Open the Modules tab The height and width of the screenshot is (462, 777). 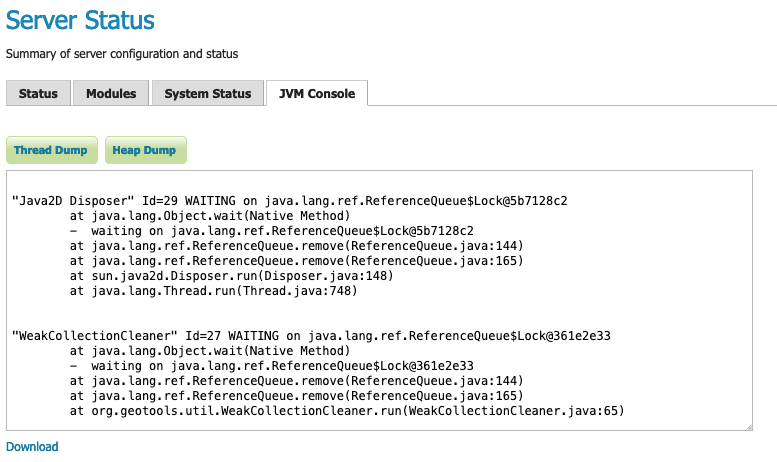(111, 94)
